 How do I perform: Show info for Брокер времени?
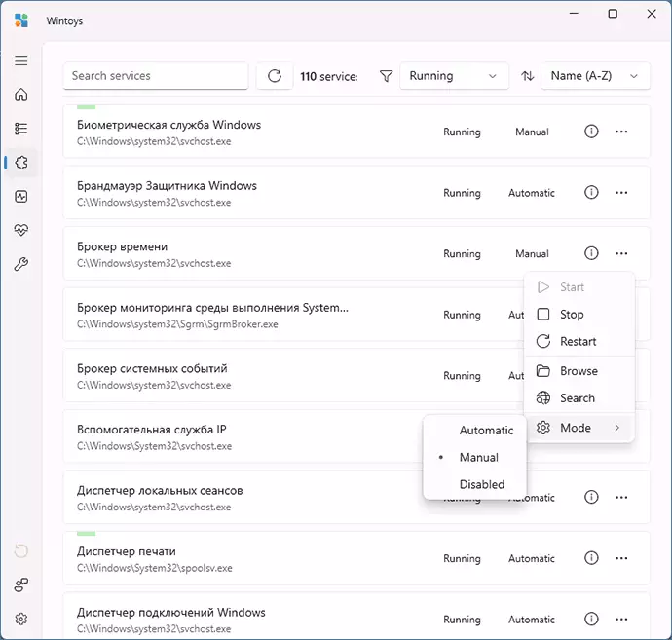(x=591, y=253)
